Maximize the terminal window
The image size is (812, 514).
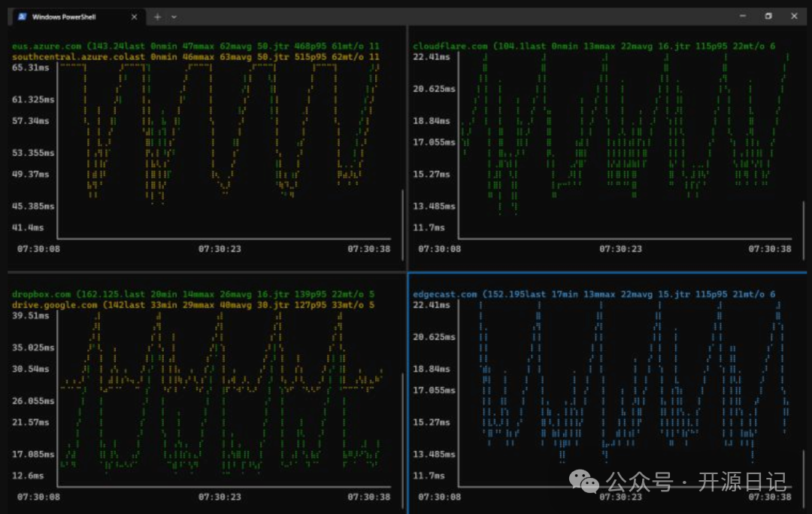click(x=768, y=16)
